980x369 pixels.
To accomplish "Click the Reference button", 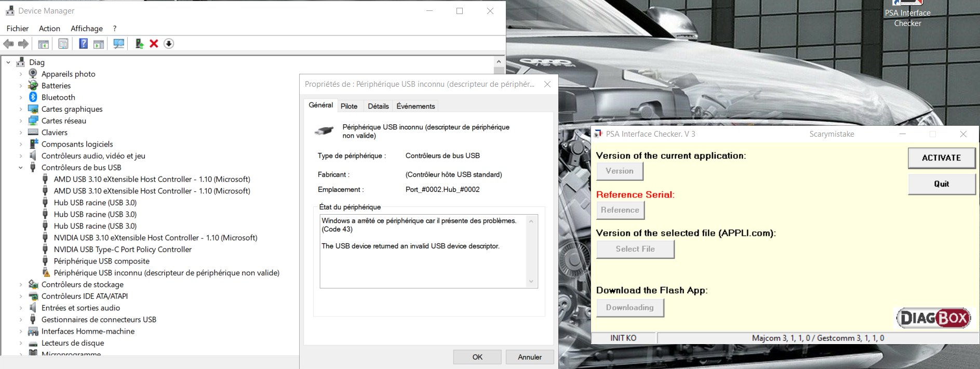I will 620,210.
